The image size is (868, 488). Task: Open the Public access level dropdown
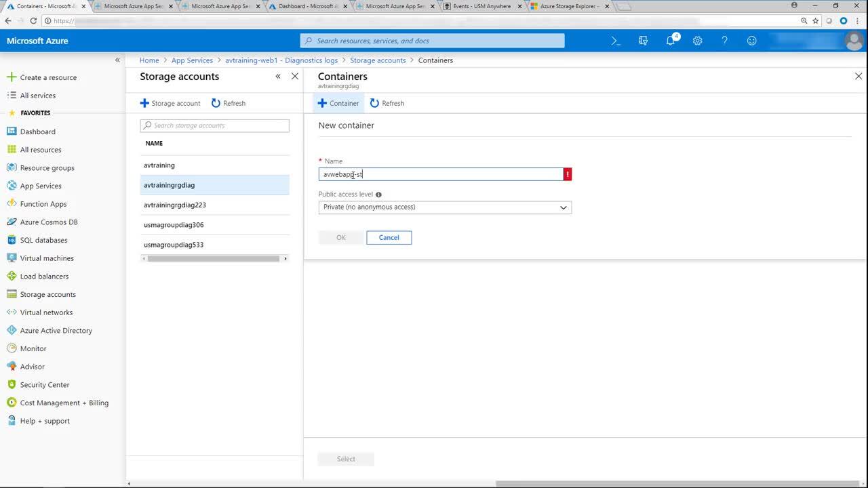point(445,207)
